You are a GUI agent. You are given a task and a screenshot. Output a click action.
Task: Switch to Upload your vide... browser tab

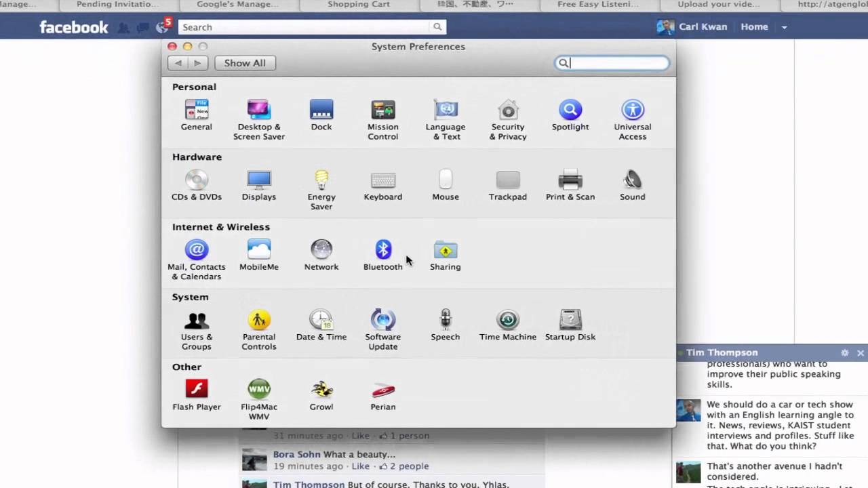click(719, 4)
